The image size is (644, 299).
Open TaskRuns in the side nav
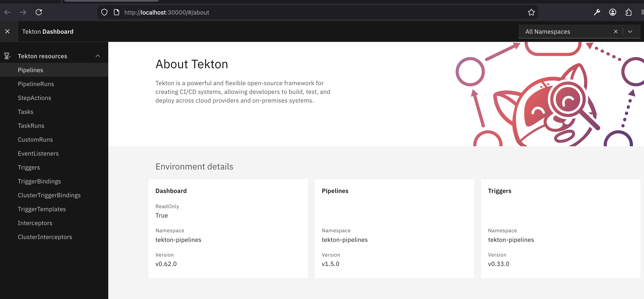31,126
